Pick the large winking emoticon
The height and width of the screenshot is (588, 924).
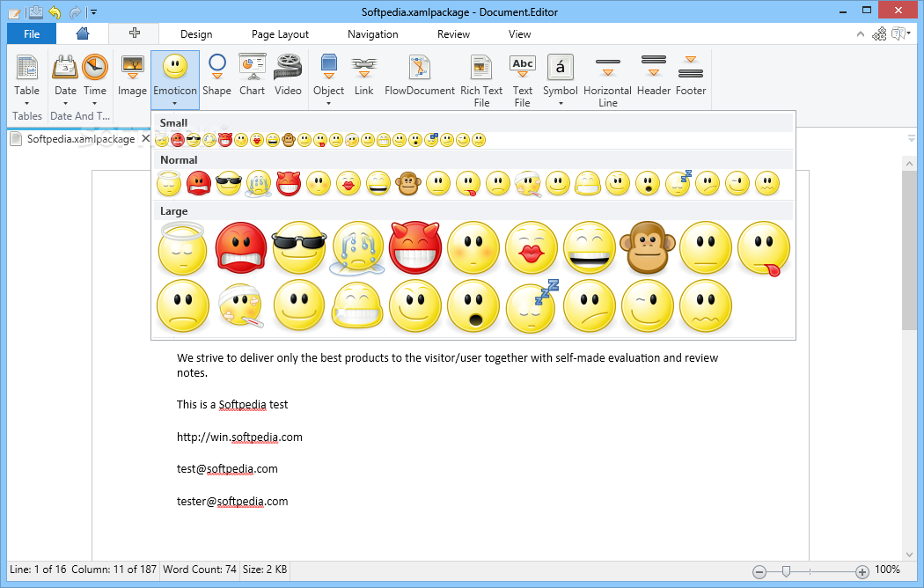tap(648, 306)
